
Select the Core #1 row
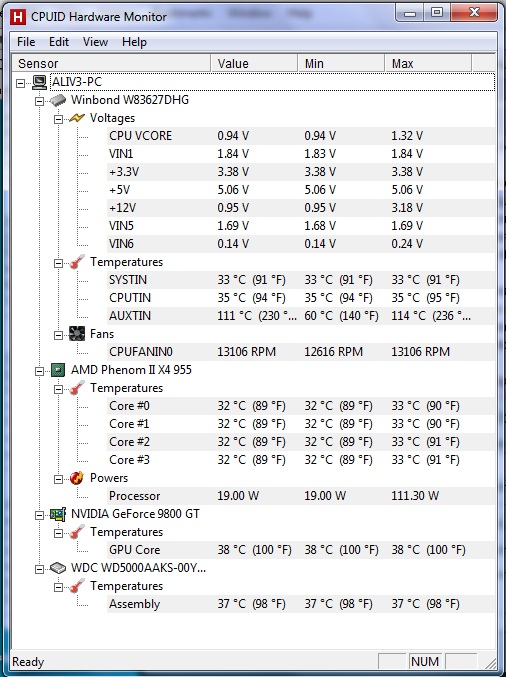point(301,424)
